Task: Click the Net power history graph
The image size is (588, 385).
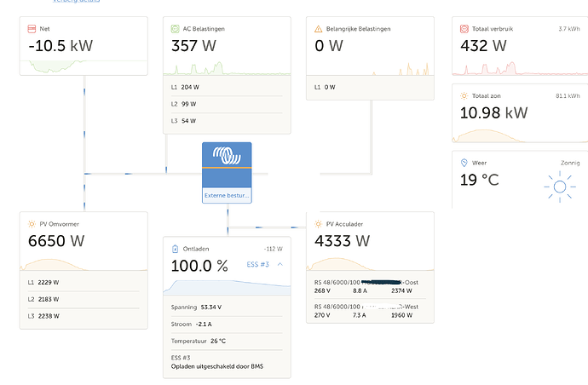Action: pyautogui.click(x=84, y=66)
